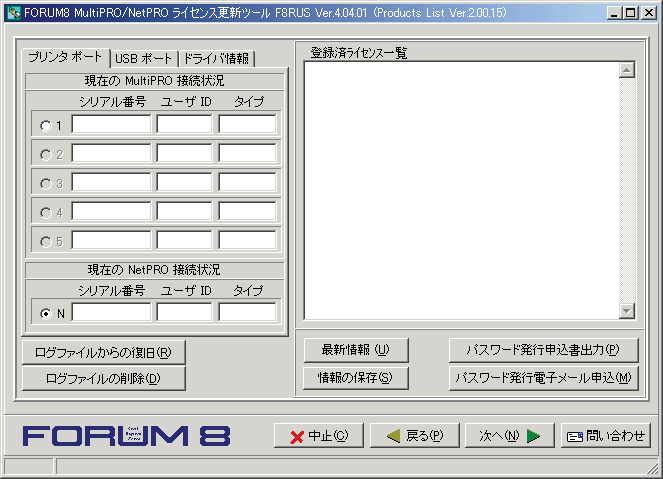Image resolution: width=663 pixels, height=479 pixels.
Task: Click the 現在の NetPRO 接続状況 header
Action: (154, 270)
